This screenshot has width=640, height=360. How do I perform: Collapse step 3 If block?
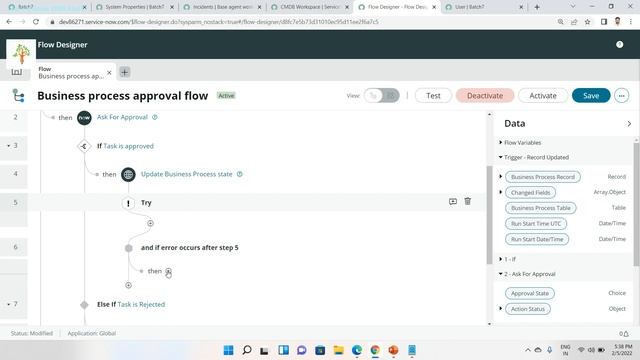[9, 146]
